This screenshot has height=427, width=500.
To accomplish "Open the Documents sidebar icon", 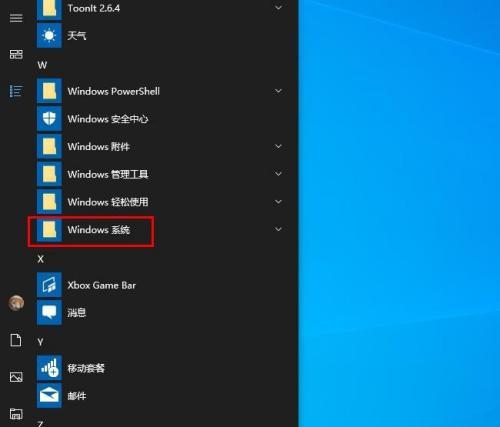I will point(16,340).
